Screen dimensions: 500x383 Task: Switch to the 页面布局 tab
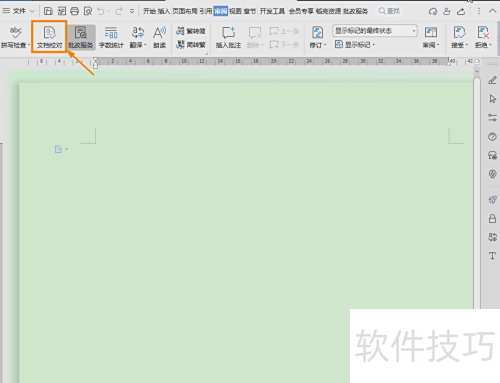pos(185,11)
